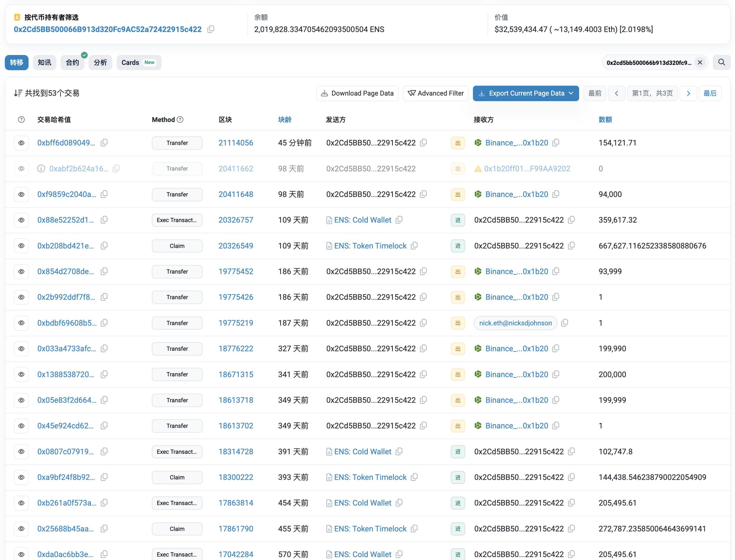The width and height of the screenshot is (735, 560).
Task: Click Download Page Data button
Action: 357,93
